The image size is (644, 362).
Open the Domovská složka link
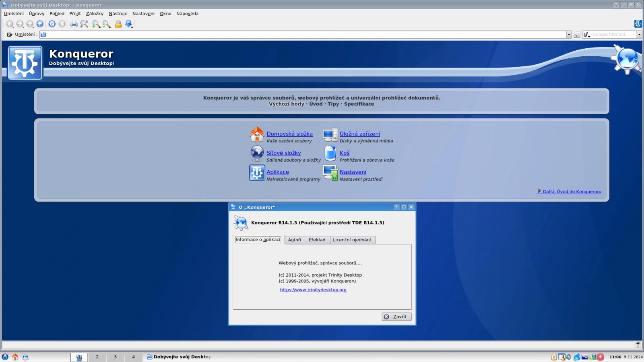click(289, 134)
